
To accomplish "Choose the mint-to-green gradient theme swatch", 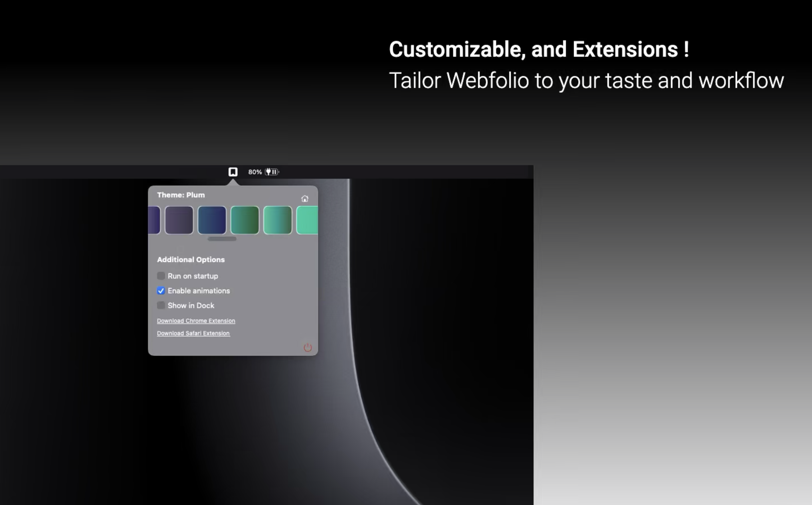I will coord(278,220).
